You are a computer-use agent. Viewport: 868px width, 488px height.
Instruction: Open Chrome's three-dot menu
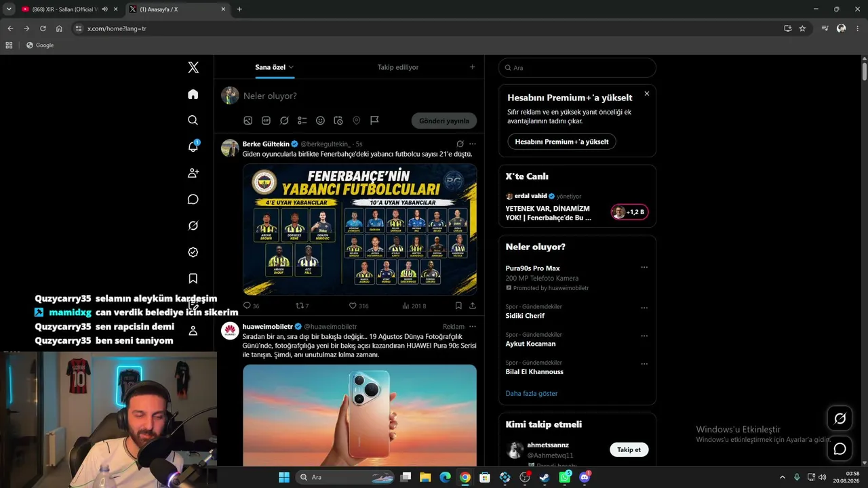pos(858,28)
